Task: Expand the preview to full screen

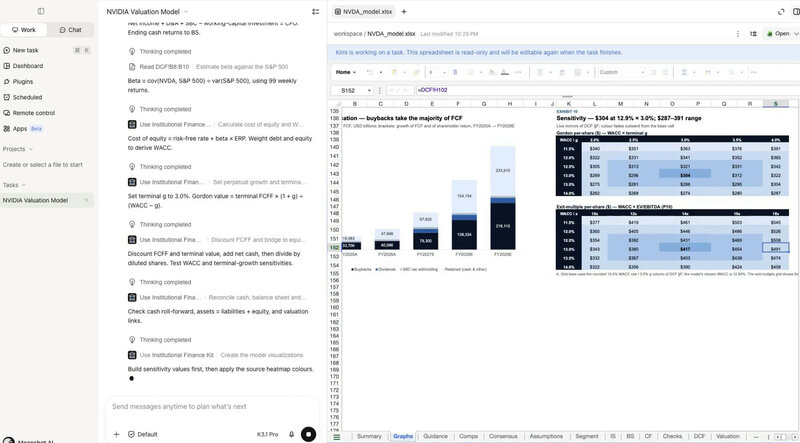Action: 781,12
